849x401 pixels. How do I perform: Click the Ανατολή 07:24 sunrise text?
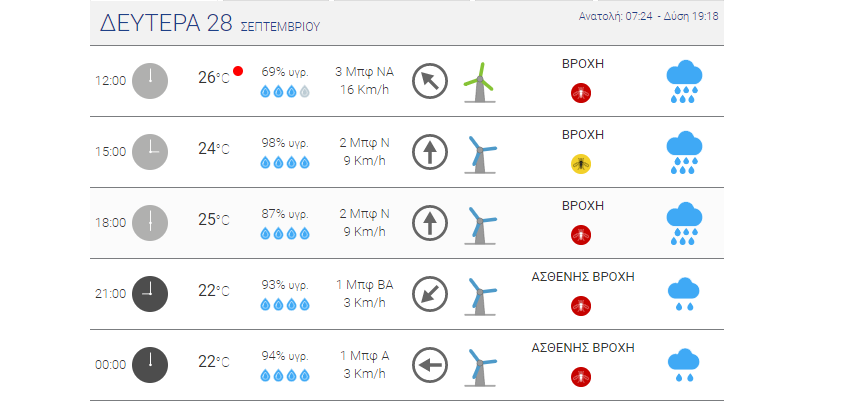[615, 16]
